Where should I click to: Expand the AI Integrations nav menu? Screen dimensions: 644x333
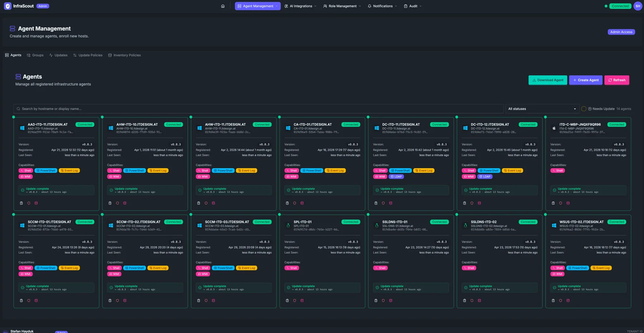tap(301, 6)
